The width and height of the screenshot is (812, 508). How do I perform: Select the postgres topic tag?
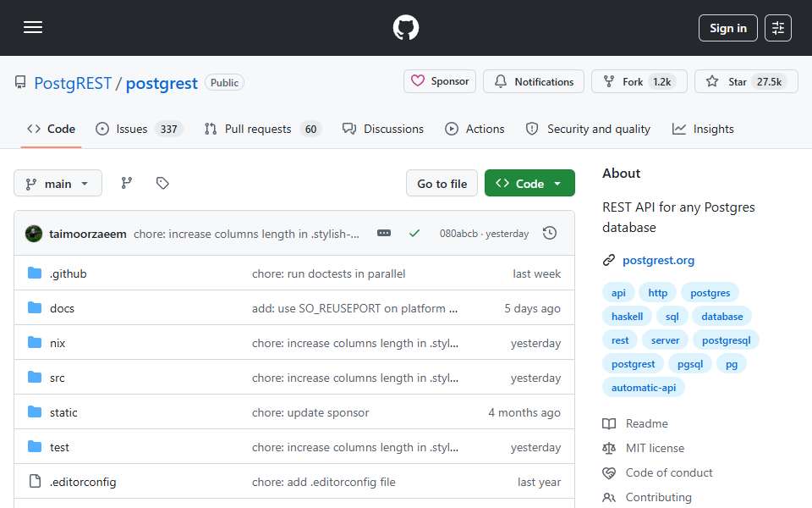pos(710,293)
